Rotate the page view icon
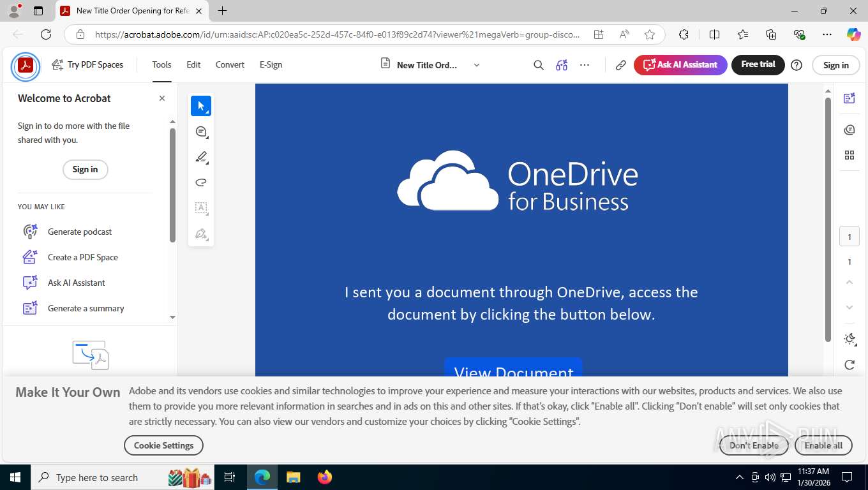The width and height of the screenshot is (868, 490). 849,365
